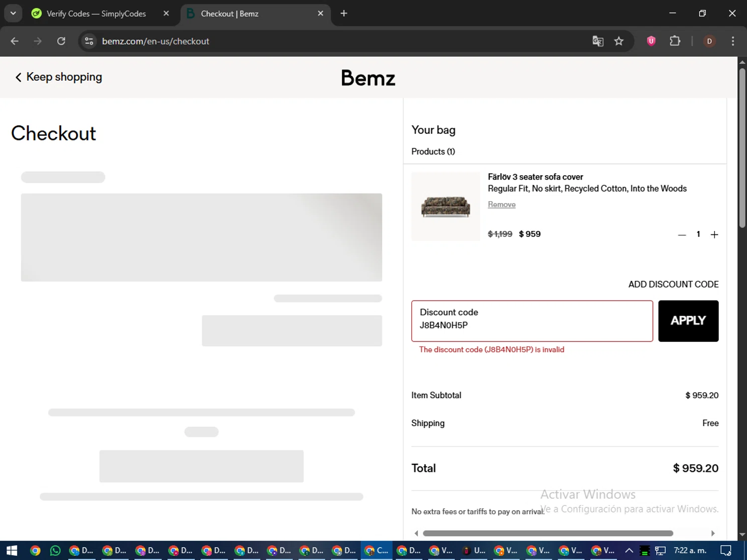Viewport: 747px width, 560px height.
Task: Open the D profile avatar
Action: [710, 41]
